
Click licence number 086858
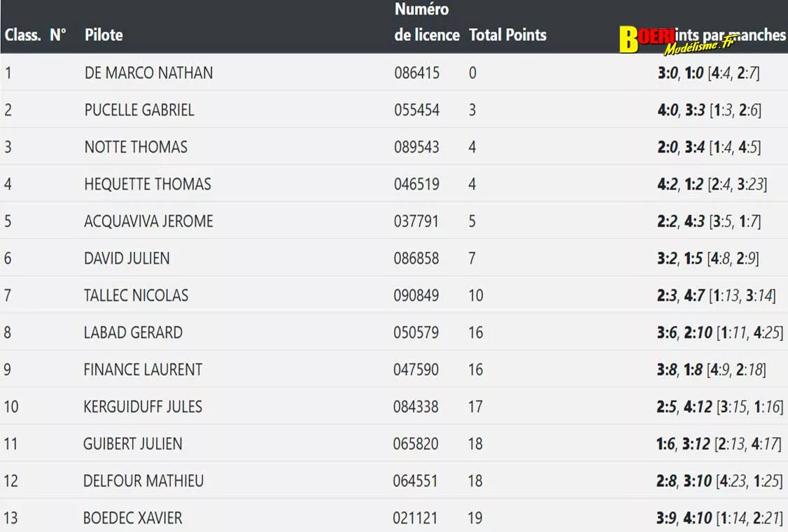click(416, 258)
